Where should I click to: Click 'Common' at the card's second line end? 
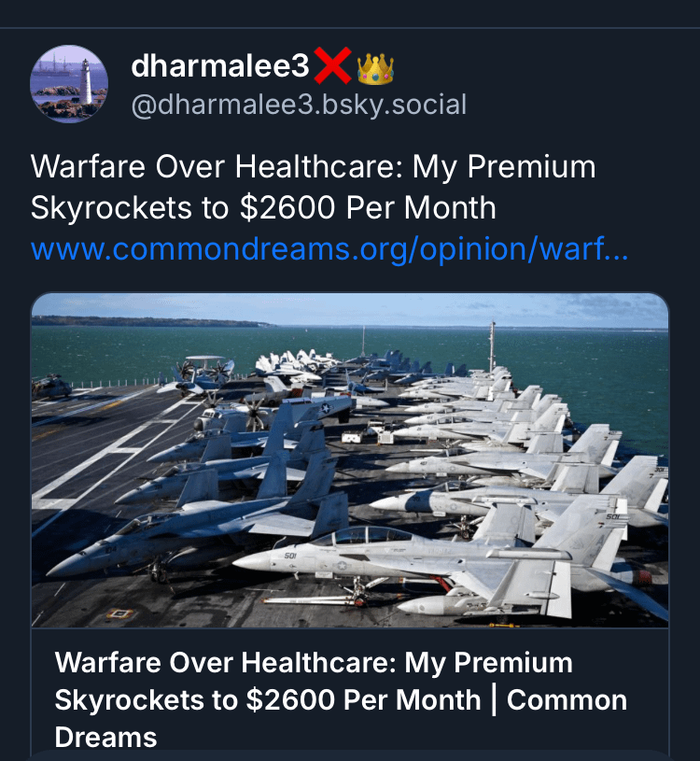coord(567,700)
